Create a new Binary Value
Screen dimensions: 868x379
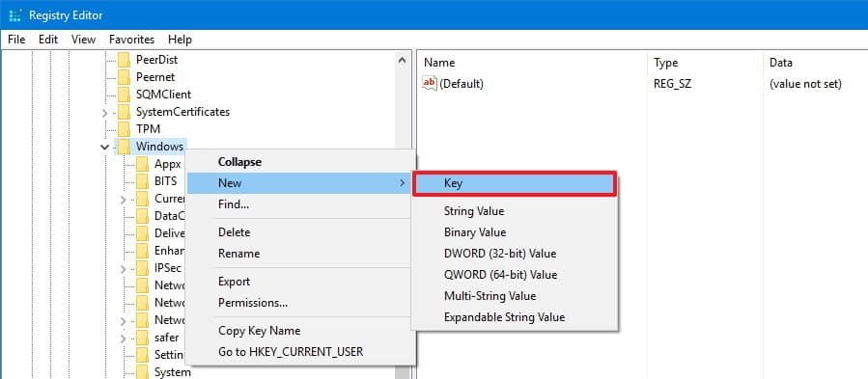tap(515, 232)
